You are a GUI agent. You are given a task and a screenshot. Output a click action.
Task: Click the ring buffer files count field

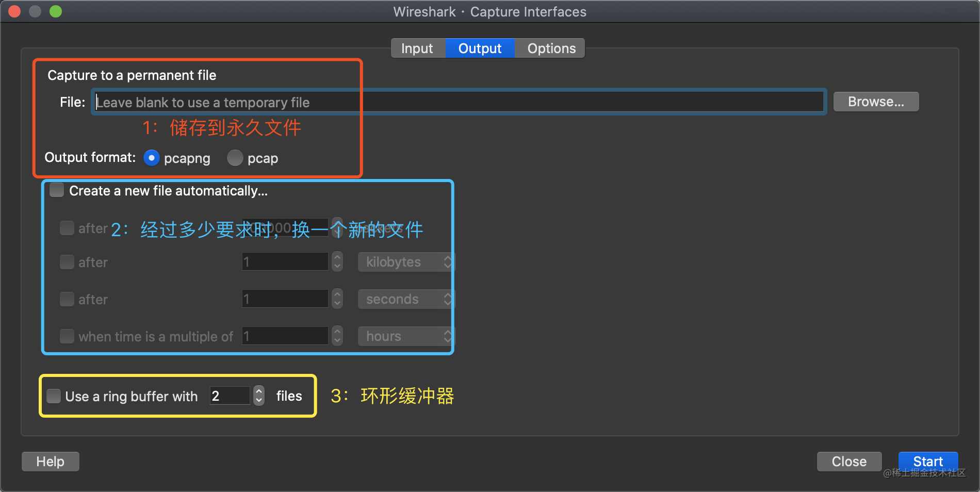click(x=230, y=396)
